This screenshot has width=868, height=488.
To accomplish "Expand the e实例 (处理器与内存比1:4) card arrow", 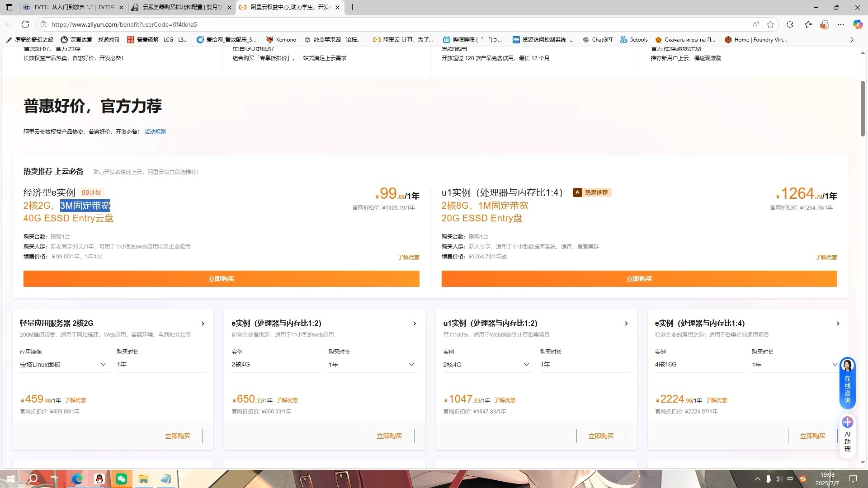I will click(838, 324).
